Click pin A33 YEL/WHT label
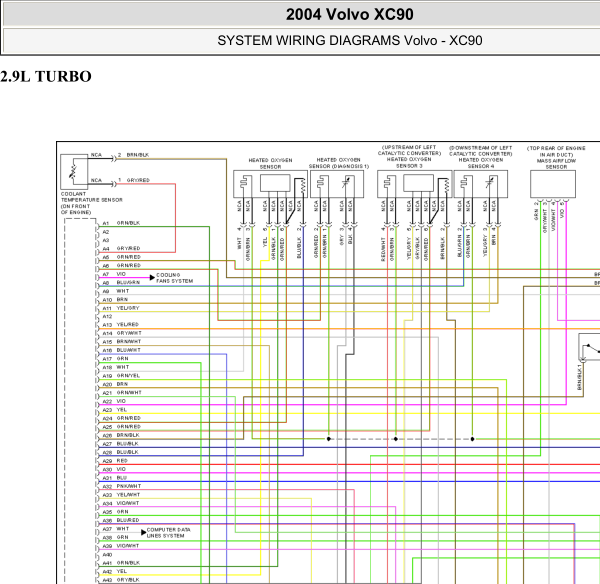 121,494
